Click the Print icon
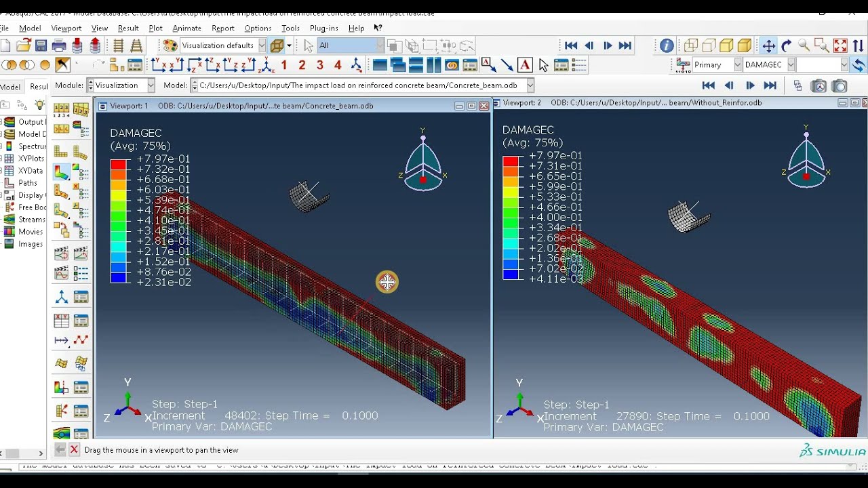Image resolution: width=868 pixels, height=488 pixels. (60, 45)
